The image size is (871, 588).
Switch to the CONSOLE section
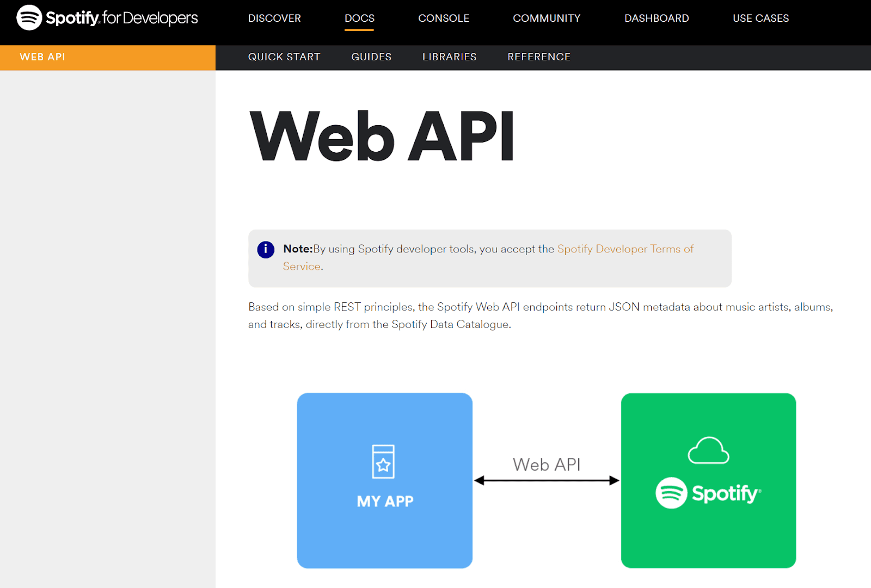click(444, 18)
